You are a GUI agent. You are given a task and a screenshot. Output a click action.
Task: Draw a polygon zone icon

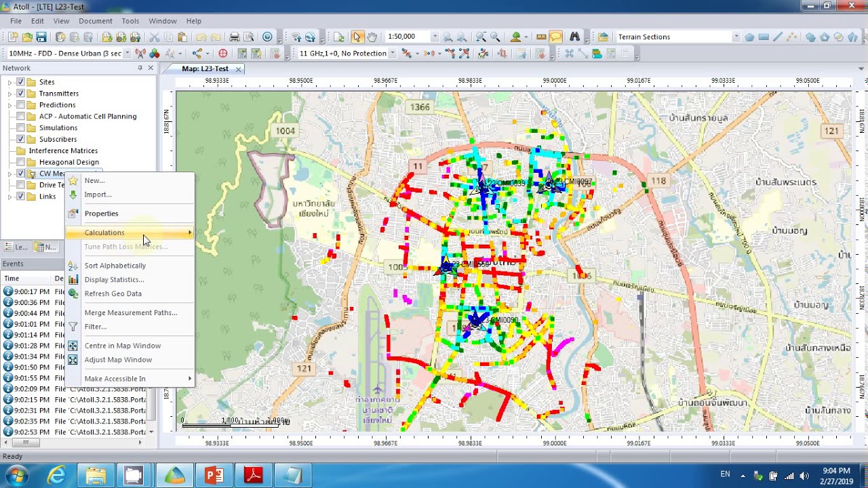click(x=749, y=37)
